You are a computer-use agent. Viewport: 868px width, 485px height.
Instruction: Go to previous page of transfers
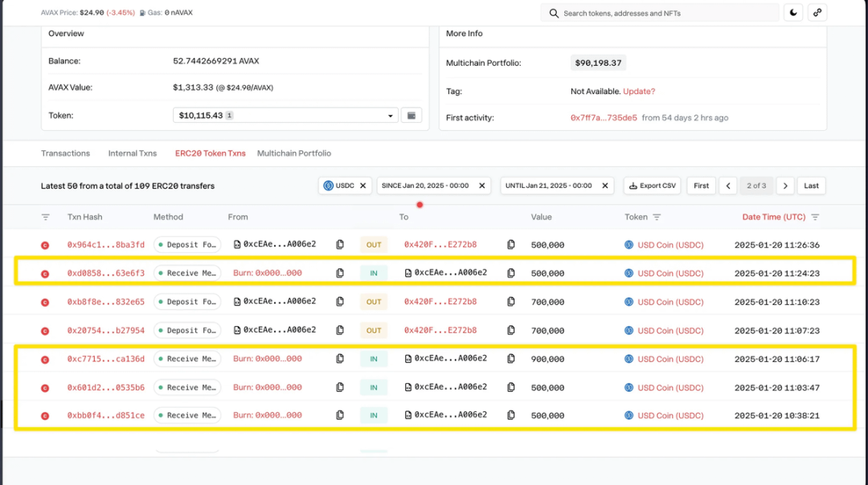click(728, 185)
